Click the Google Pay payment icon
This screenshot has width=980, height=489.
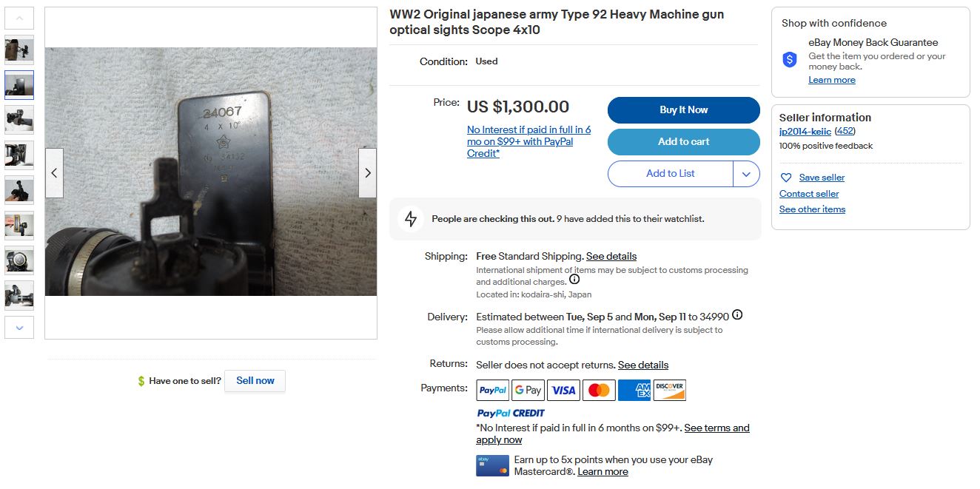tap(528, 390)
